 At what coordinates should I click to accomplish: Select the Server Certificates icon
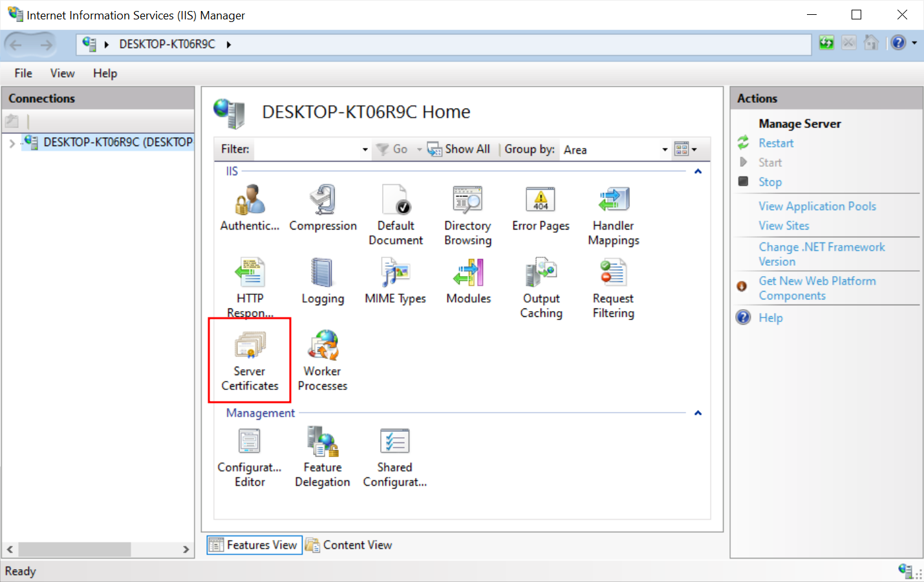250,345
